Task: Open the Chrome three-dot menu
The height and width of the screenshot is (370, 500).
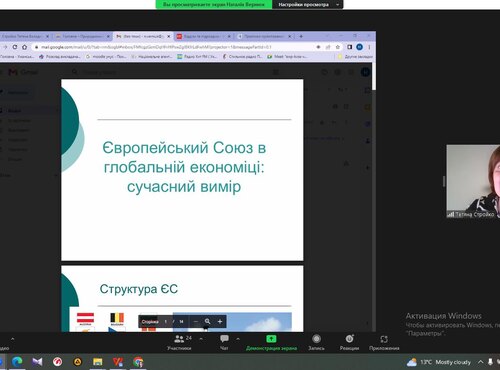Action: pyautogui.click(x=369, y=47)
